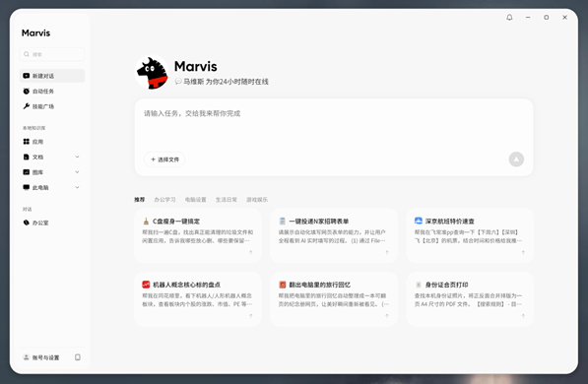Viewport: 588px width, 384px height.
Task: Open the 办公室 conversation
Action: point(52,223)
